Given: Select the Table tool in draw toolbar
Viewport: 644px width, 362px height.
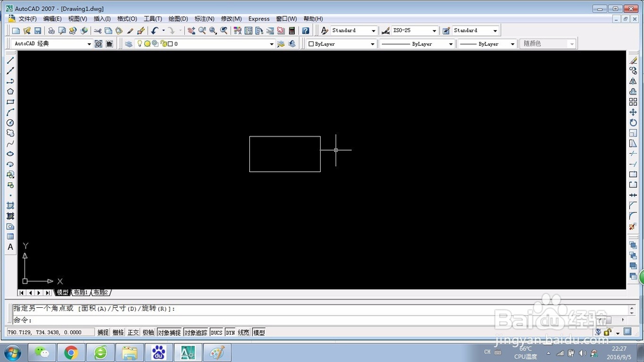Looking at the screenshot, I should point(10,236).
